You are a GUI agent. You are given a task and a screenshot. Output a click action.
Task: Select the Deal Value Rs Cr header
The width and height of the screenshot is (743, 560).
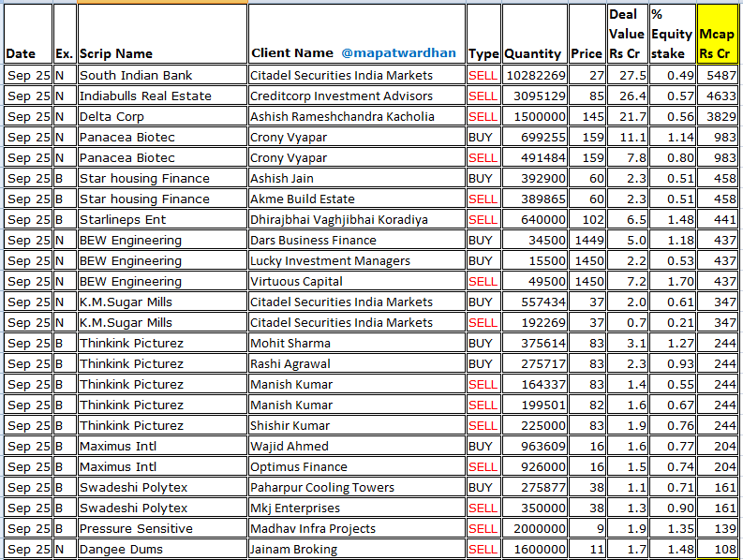pyautogui.click(x=628, y=34)
